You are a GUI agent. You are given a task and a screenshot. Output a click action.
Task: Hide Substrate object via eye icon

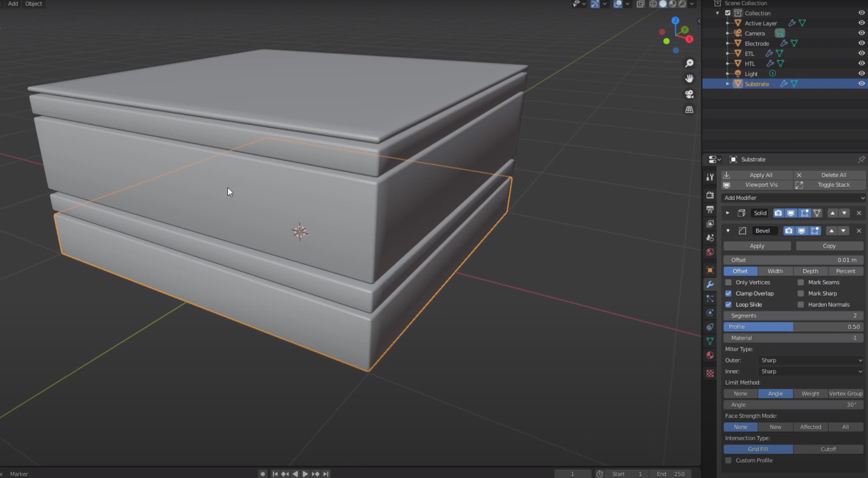tap(862, 84)
